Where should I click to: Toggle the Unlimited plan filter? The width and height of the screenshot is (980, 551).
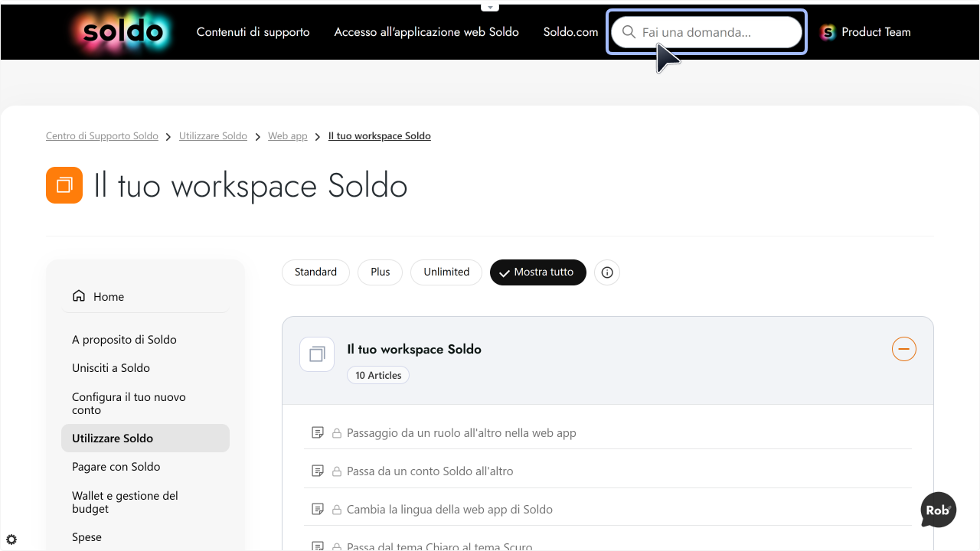[446, 272]
